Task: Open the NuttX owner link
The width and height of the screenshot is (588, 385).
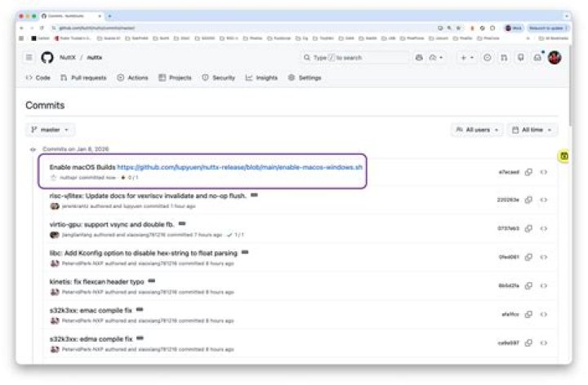Action: point(68,57)
